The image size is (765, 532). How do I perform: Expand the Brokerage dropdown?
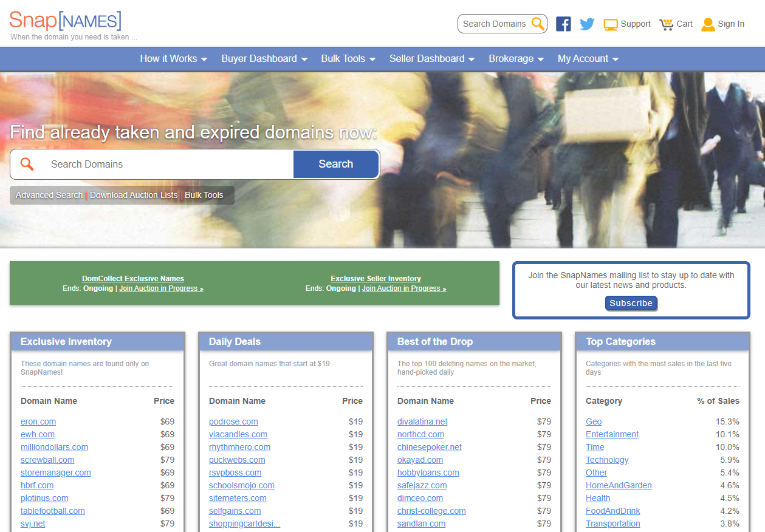tap(516, 58)
